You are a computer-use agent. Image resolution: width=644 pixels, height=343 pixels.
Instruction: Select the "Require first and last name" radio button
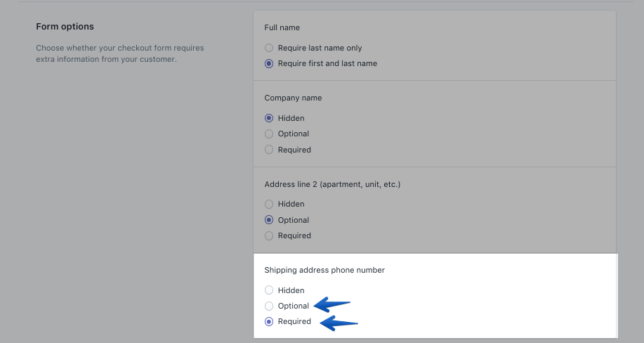[269, 63]
